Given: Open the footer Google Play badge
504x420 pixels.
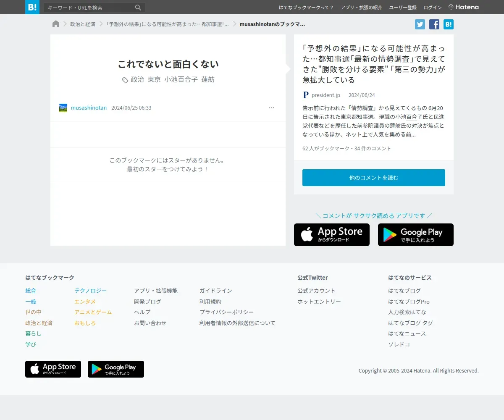Looking at the screenshot, I should point(116,369).
